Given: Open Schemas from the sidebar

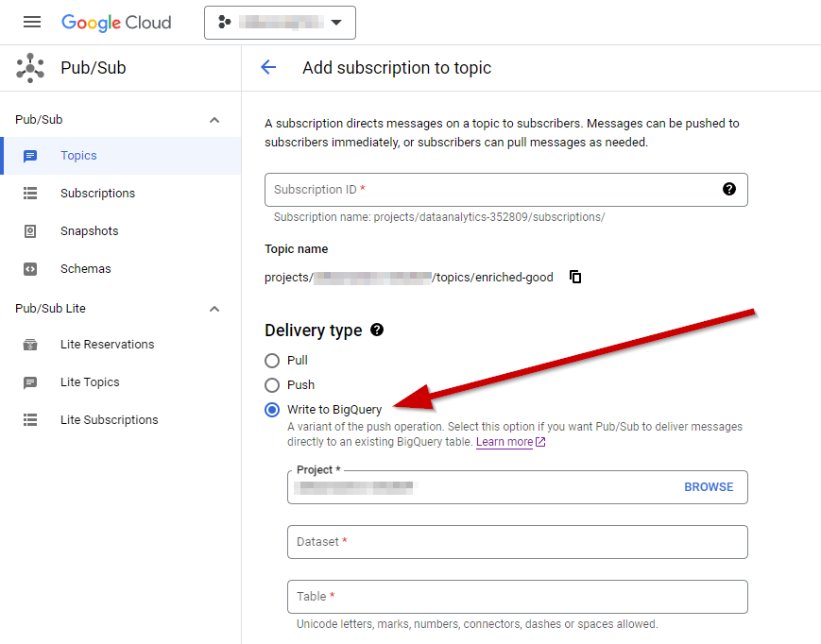Looking at the screenshot, I should (85, 269).
